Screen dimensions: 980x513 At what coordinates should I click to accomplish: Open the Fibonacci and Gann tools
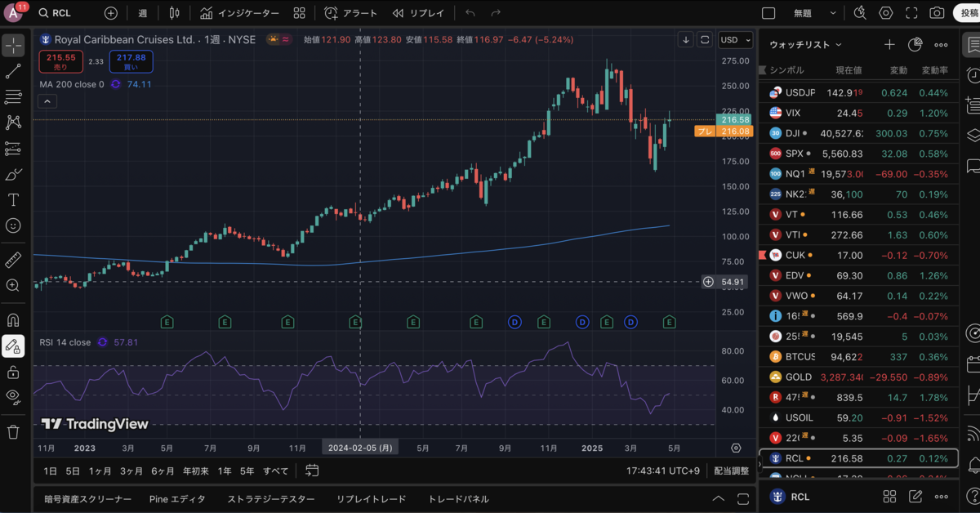13,97
